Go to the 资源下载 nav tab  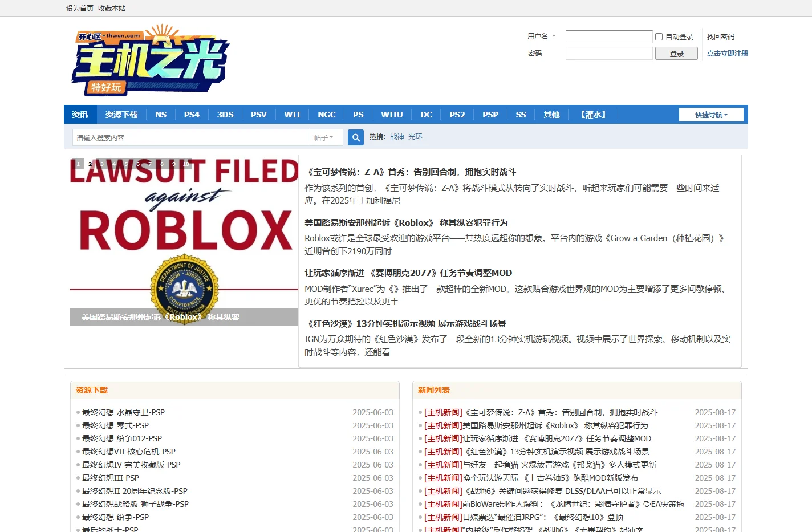point(121,115)
